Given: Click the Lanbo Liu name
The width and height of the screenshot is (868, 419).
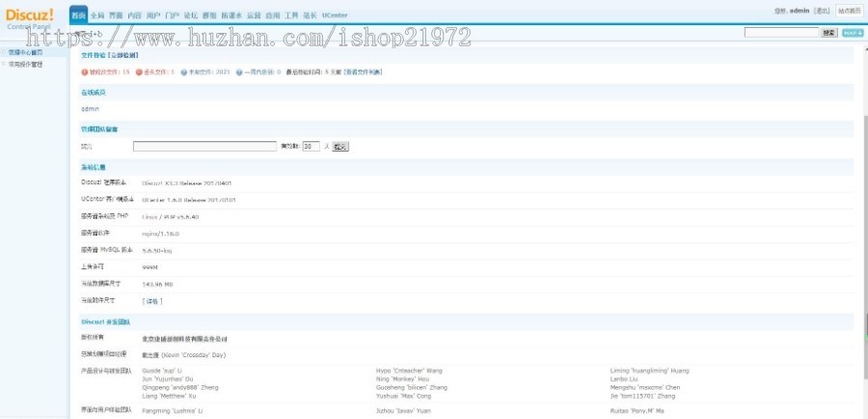Looking at the screenshot, I should (x=624, y=379).
